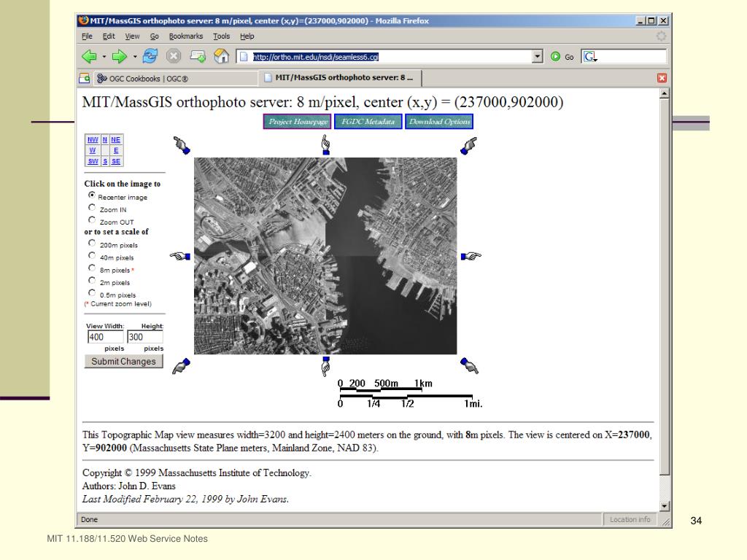Viewport: 747px width, 560px height.
Task: Click the Submit Changes button
Action: 123,362
